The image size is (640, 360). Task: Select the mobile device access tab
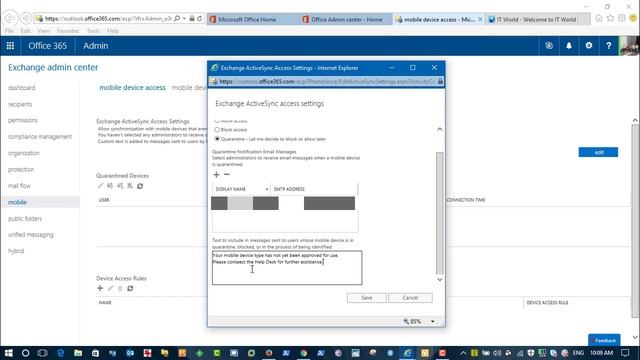(x=132, y=87)
